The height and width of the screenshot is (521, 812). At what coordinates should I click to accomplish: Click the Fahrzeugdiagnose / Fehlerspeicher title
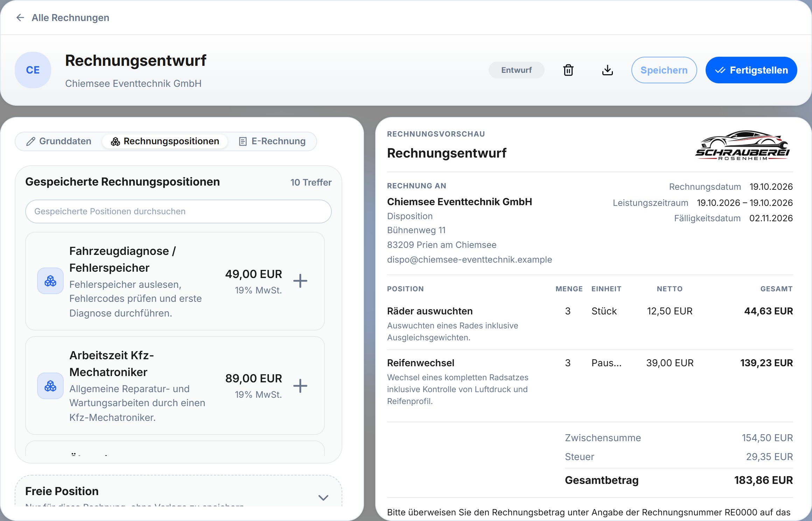122,259
